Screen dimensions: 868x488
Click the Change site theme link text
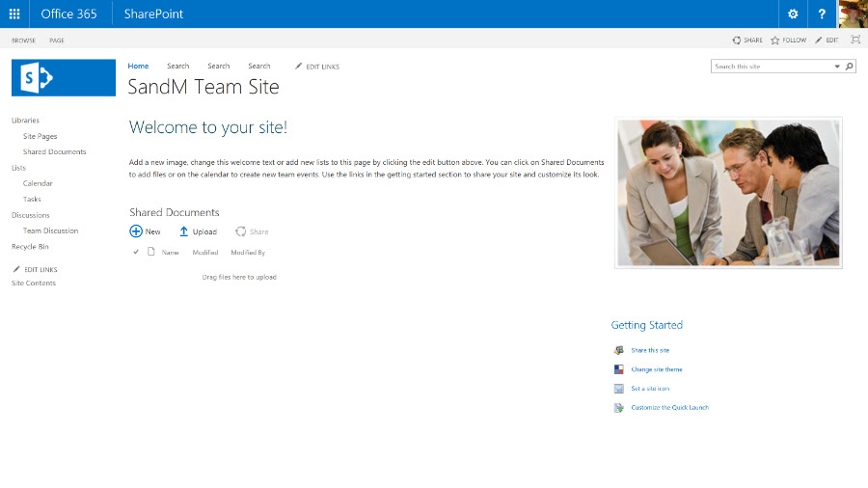tap(657, 369)
